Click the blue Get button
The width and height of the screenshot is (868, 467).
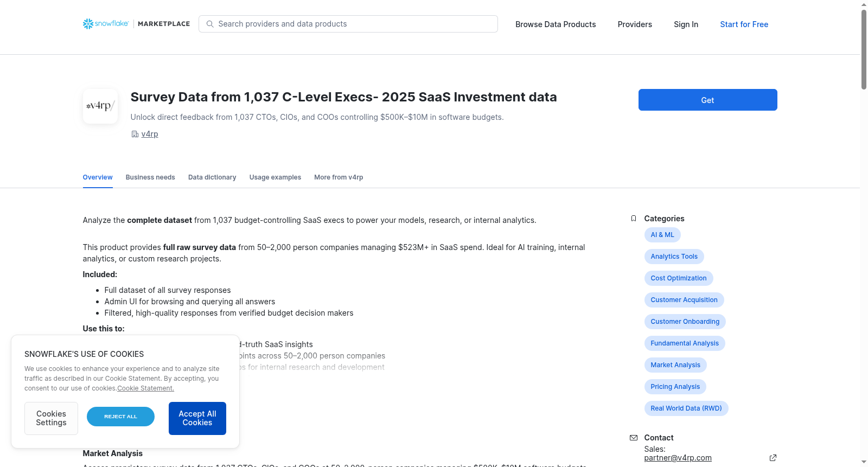[x=707, y=100]
